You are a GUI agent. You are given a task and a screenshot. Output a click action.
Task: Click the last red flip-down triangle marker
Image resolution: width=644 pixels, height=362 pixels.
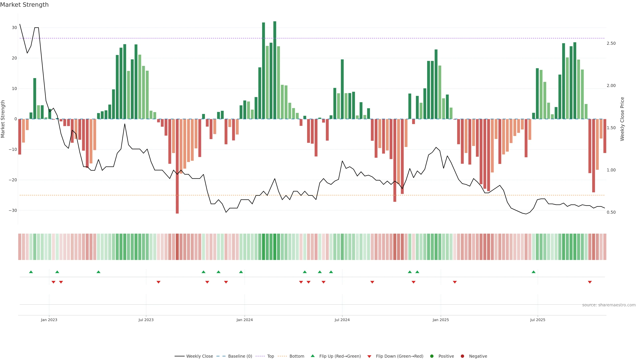[590, 282]
